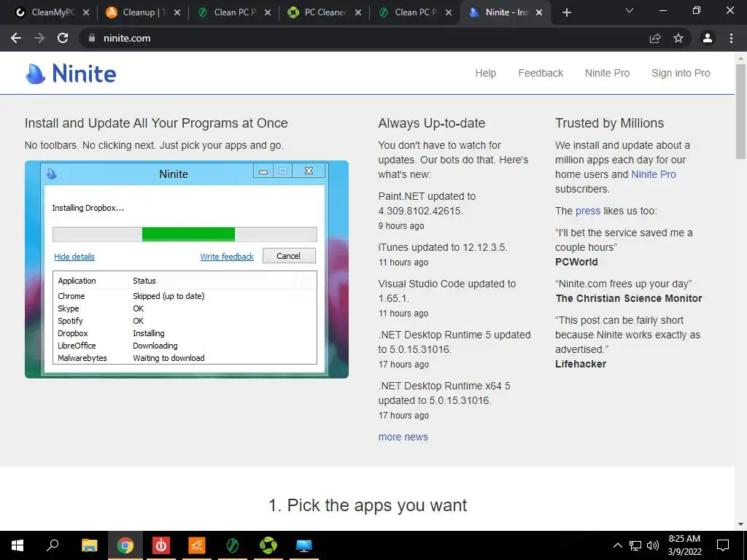The height and width of the screenshot is (560, 747).
Task: Open Windows taskbar search
Action: (53, 545)
